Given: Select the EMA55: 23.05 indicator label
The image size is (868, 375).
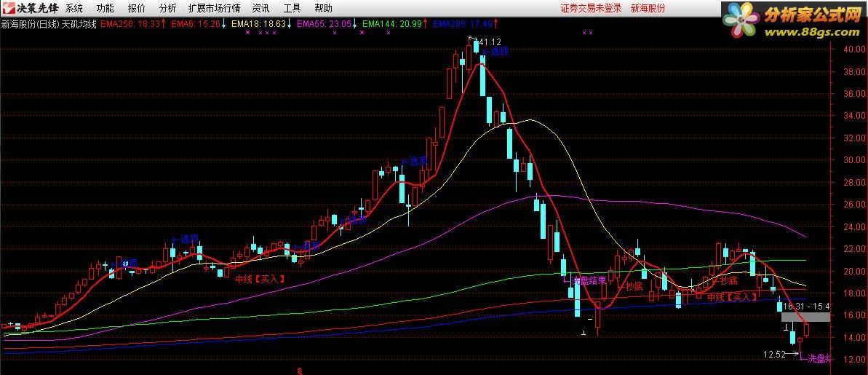Looking at the screenshot, I should point(327,24).
